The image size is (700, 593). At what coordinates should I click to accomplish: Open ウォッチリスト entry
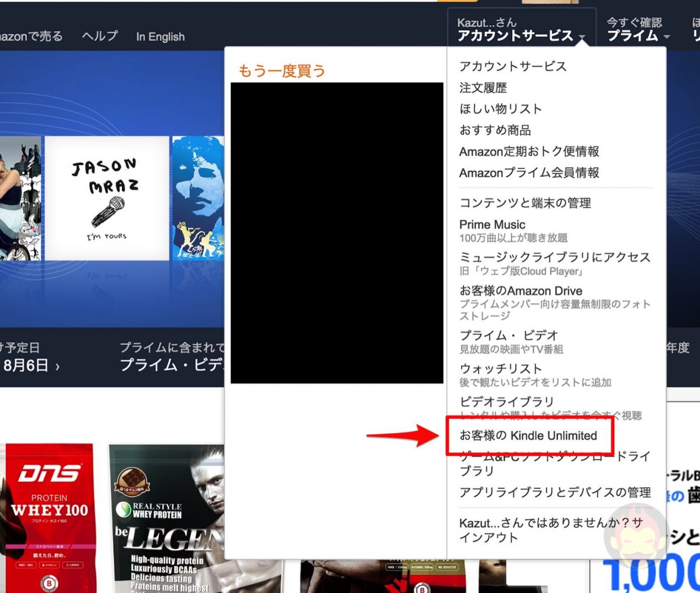tap(501, 369)
